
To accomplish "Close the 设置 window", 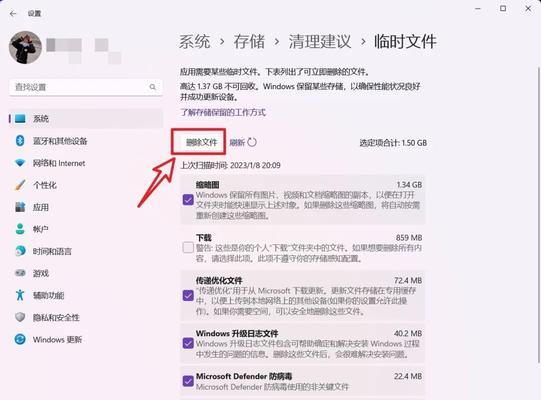I will pyautogui.click(x=528, y=9).
